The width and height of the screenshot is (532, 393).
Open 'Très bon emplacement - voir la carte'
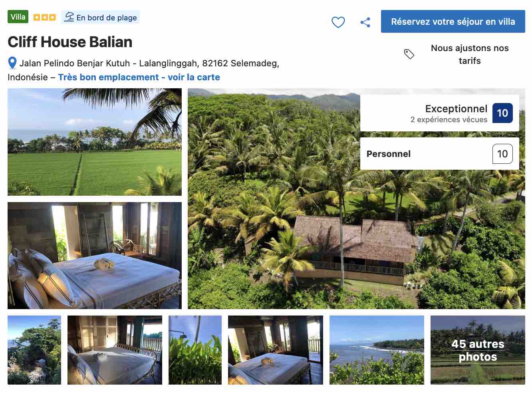pyautogui.click(x=139, y=77)
